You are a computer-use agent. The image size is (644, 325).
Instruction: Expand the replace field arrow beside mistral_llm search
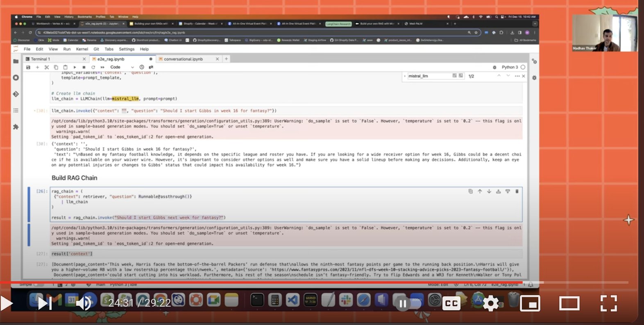click(405, 76)
